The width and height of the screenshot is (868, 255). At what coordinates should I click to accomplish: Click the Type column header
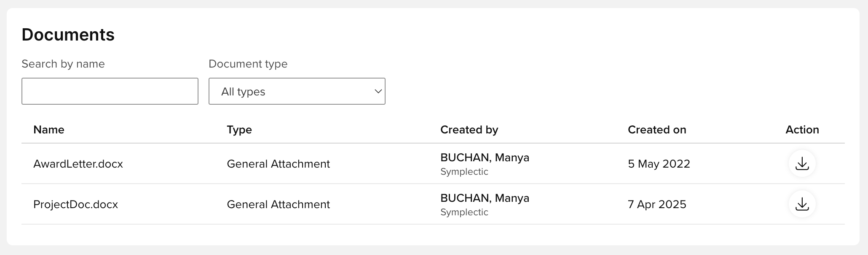(x=239, y=130)
